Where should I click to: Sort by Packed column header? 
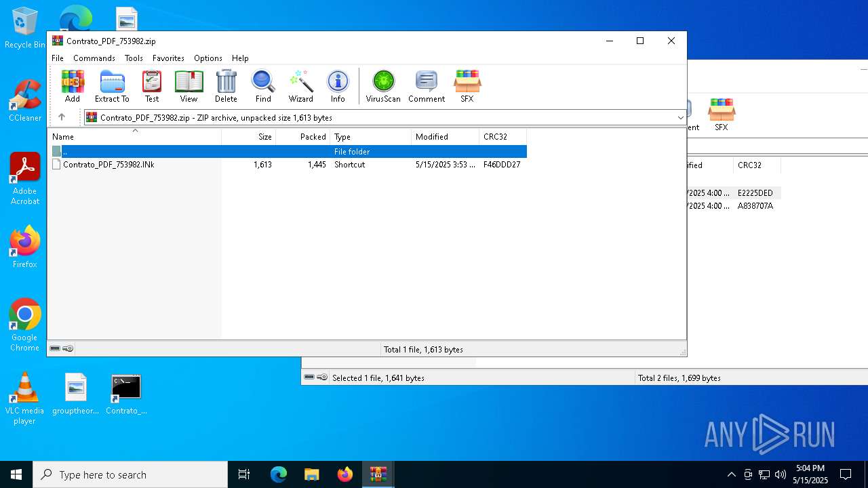302,137
